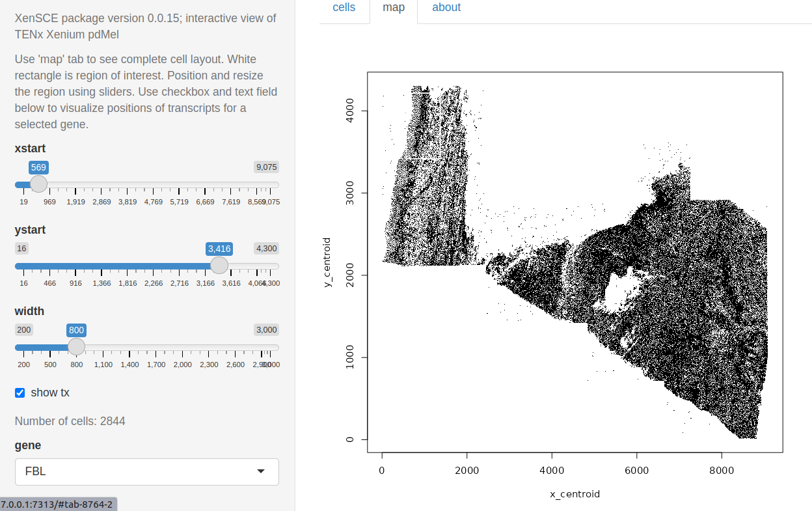Click the width heading label
812x511 pixels.
tap(29, 311)
